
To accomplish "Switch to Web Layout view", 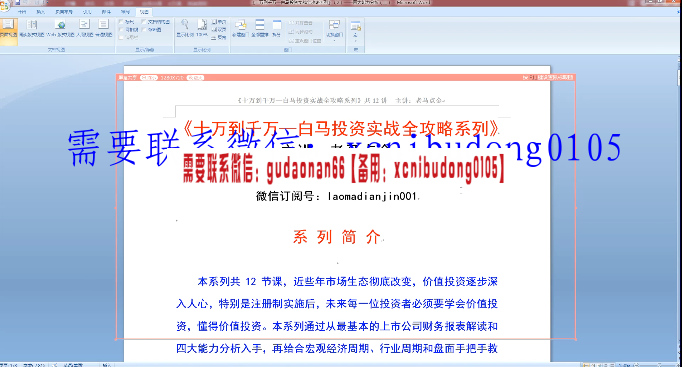I will pyautogui.click(x=60, y=29).
